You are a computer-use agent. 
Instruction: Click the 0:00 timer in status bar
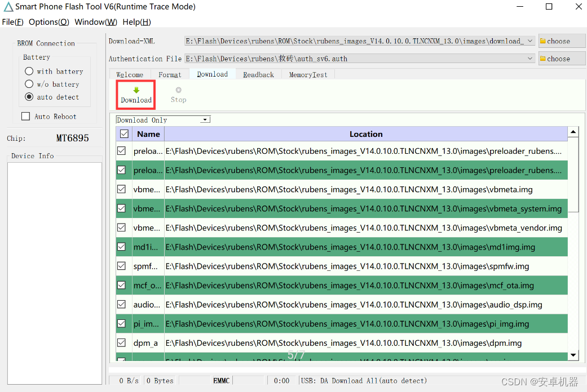tap(281, 380)
